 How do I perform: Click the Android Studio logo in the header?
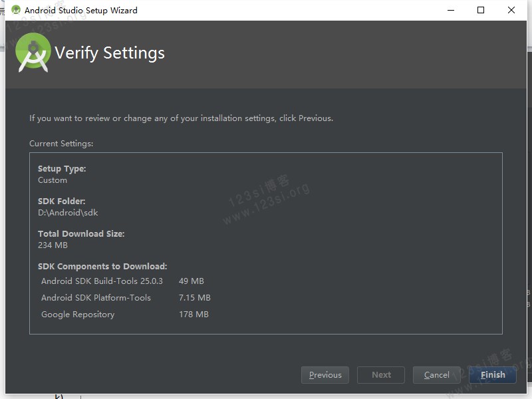point(33,53)
